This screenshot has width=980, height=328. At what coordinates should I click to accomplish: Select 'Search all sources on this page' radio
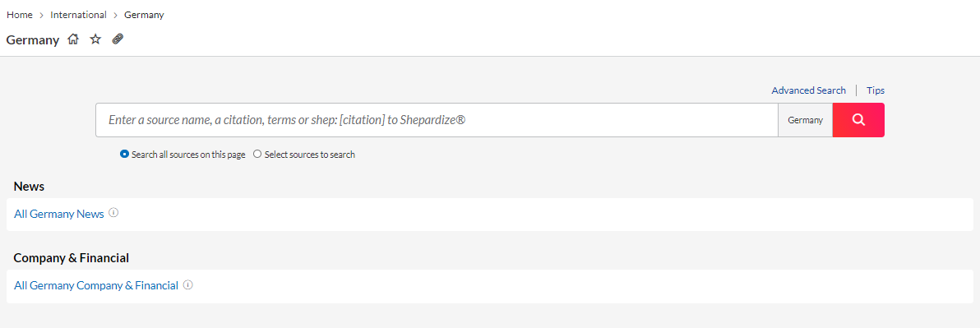click(124, 155)
